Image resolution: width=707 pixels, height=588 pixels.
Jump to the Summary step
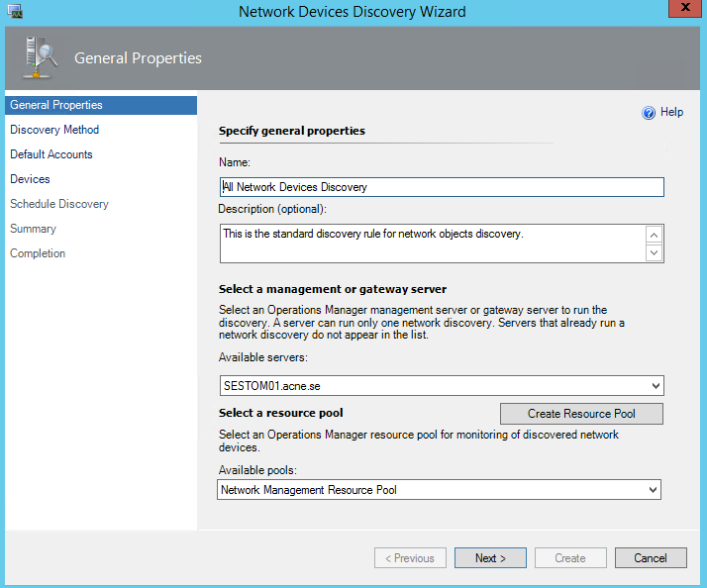[33, 229]
